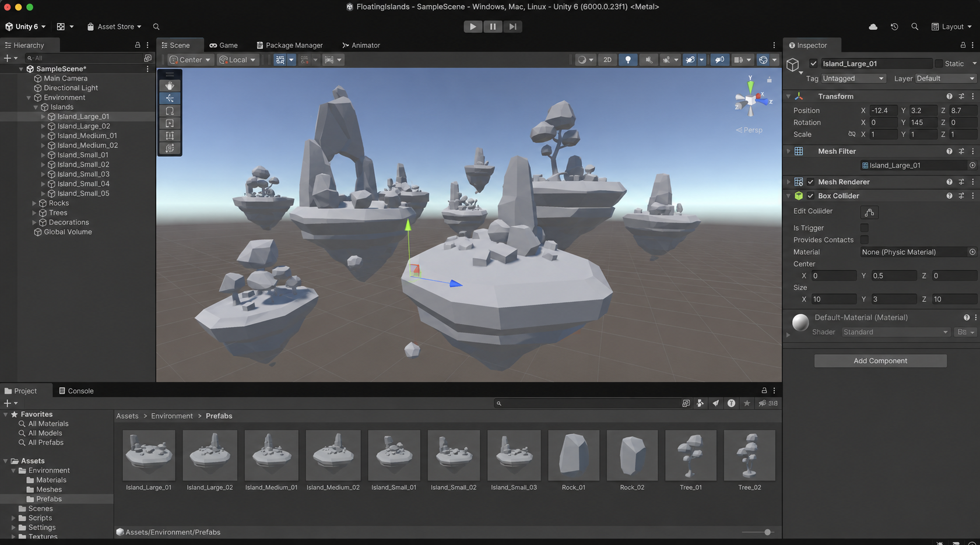980x545 pixels.
Task: Open global search at top right
Action: pos(915,27)
